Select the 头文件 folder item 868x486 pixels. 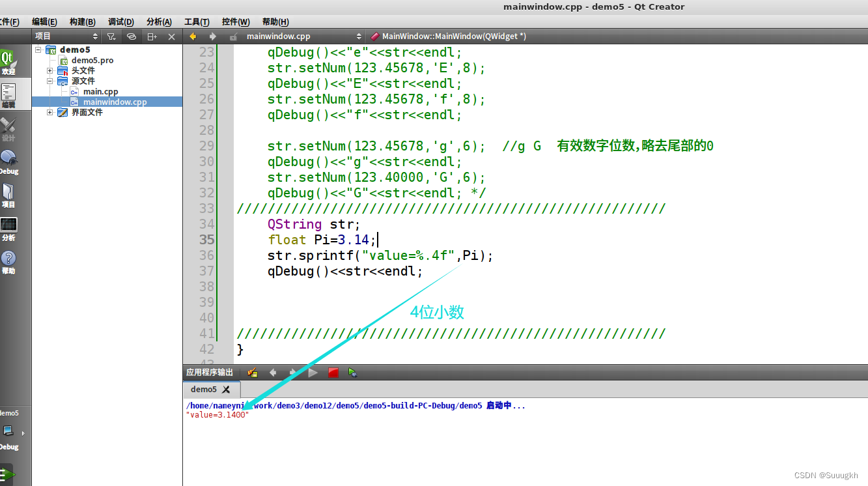[x=83, y=70]
